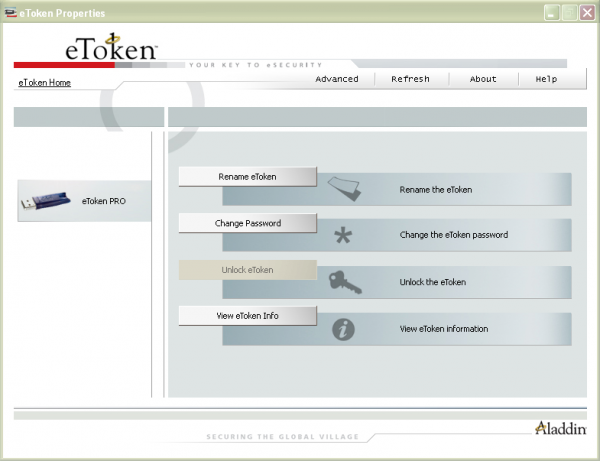Click the key unlock icon
The height and width of the screenshot is (461, 600).
coord(345,282)
